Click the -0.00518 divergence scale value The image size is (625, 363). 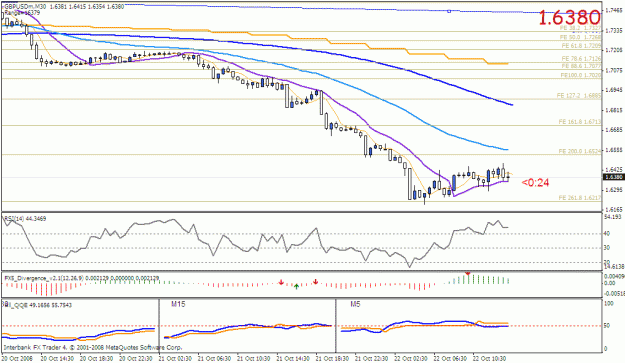point(614,294)
